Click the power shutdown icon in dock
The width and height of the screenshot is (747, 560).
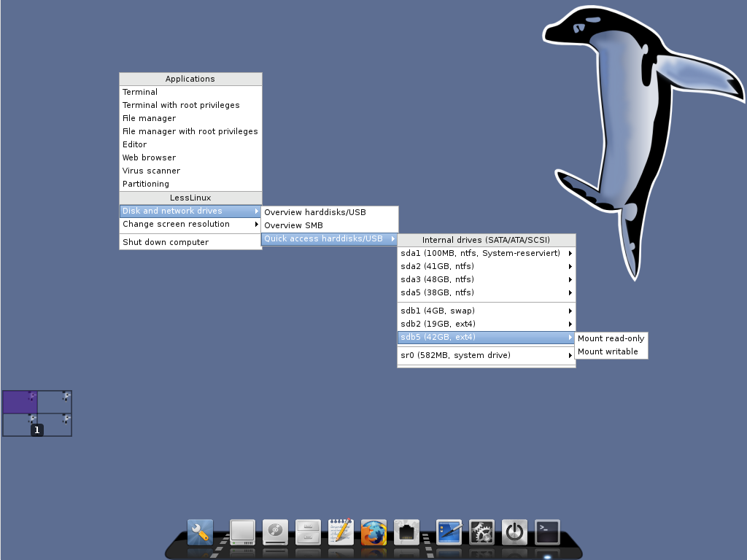coord(514,532)
